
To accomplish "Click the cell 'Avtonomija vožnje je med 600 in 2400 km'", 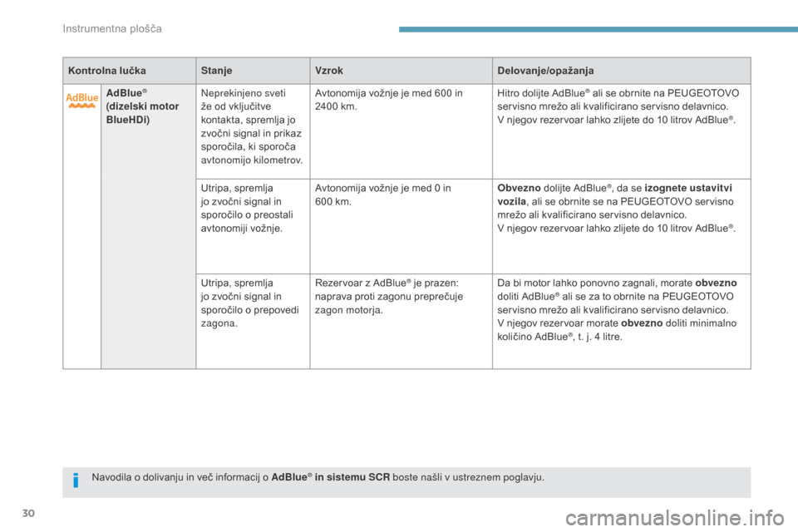I will click(401, 131).
